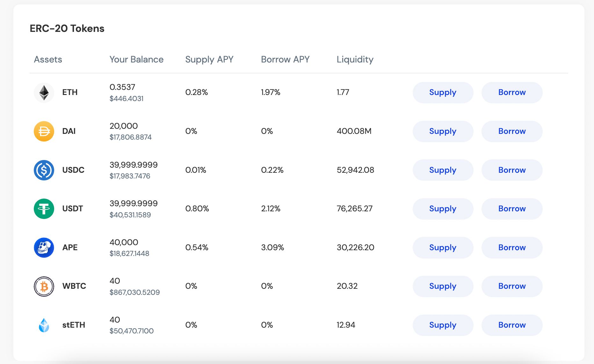Click Supply for stETH
This screenshot has width=594, height=364.
click(443, 325)
